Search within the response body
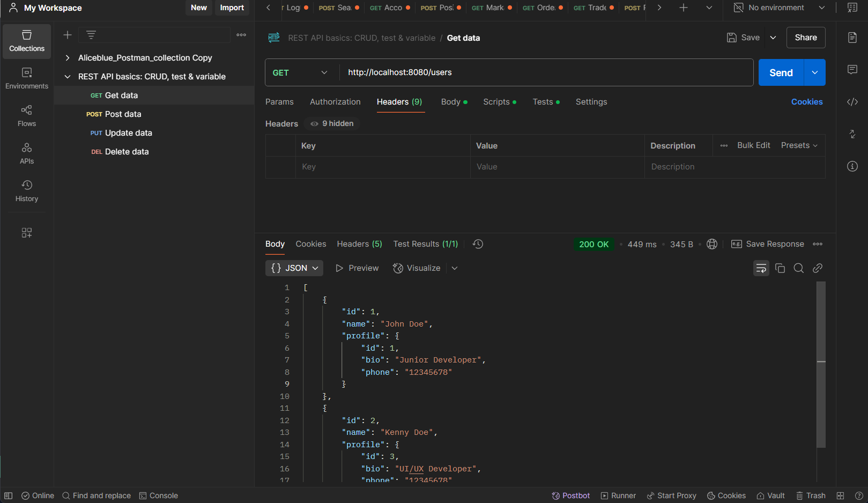The width and height of the screenshot is (868, 503). click(799, 268)
